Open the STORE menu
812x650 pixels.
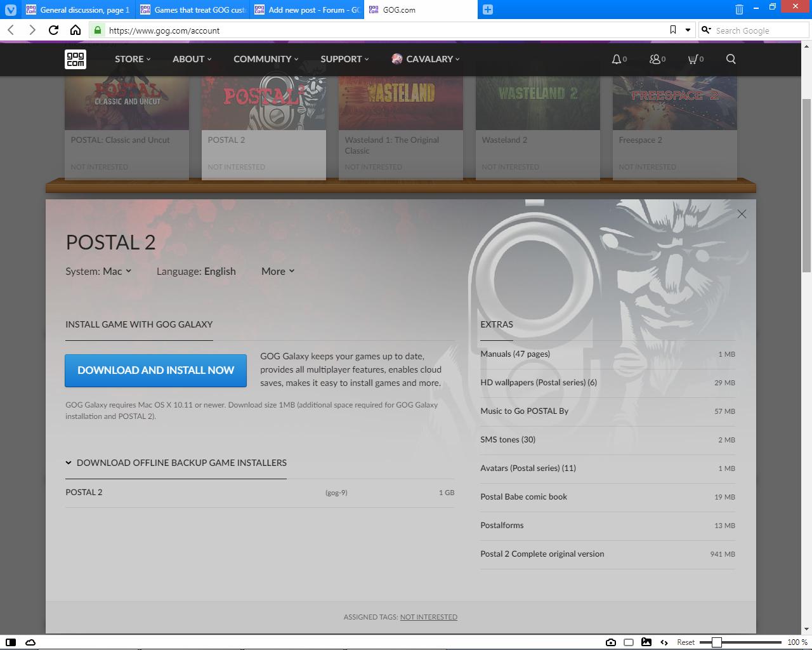[x=133, y=59]
